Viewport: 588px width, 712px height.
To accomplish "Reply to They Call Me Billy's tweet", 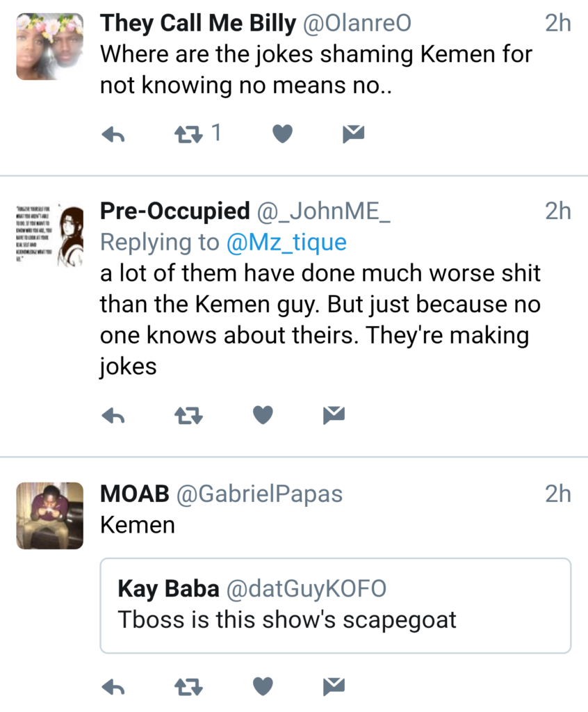I will (113, 134).
